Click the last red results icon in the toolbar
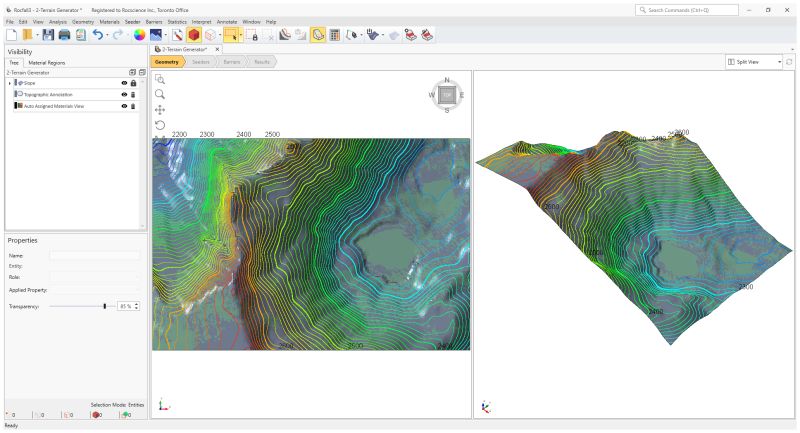The width and height of the screenshot is (800, 433). pos(427,35)
